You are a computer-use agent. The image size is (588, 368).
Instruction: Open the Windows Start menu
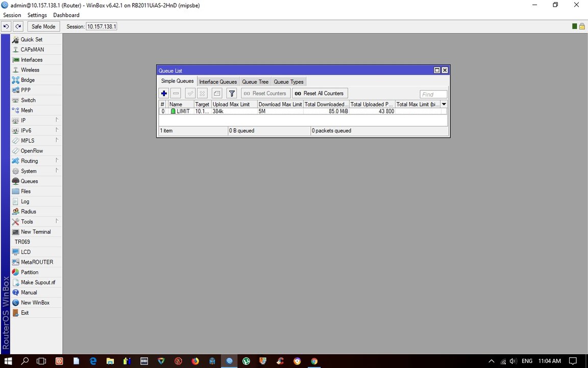point(8,361)
